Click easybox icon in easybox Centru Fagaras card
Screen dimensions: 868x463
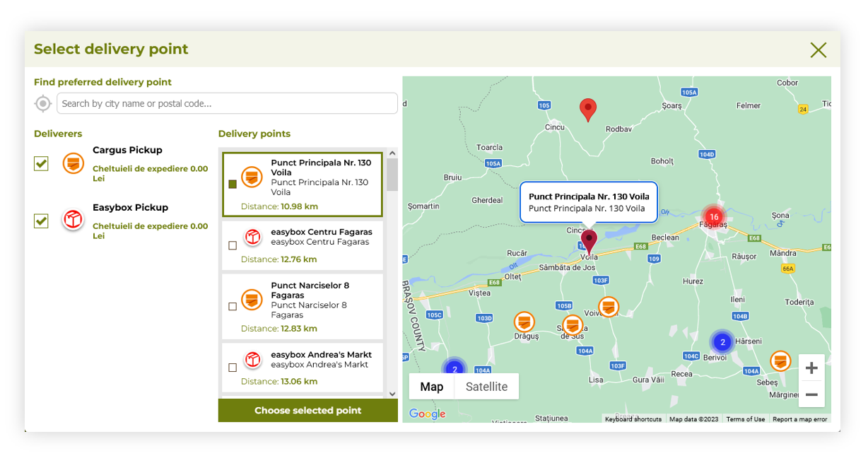pyautogui.click(x=252, y=237)
